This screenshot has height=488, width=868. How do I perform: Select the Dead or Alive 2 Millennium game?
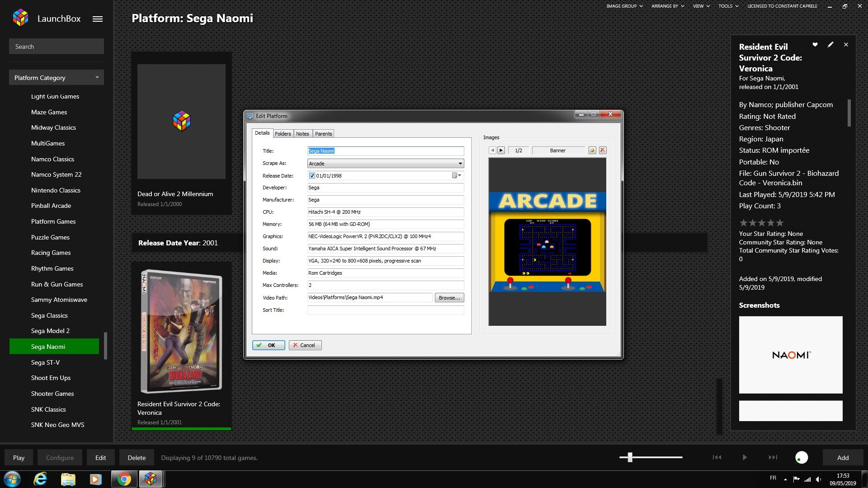(181, 133)
